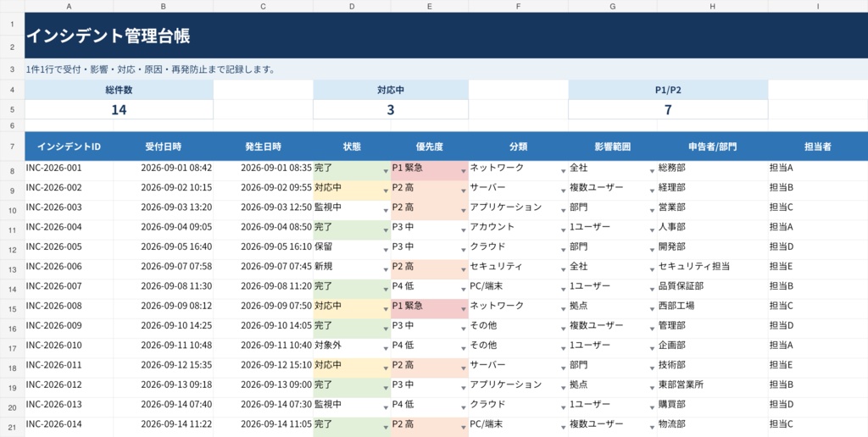Open category dropdown for INC-2026-012
Viewport: 868px width, 437px height.
tap(563, 388)
